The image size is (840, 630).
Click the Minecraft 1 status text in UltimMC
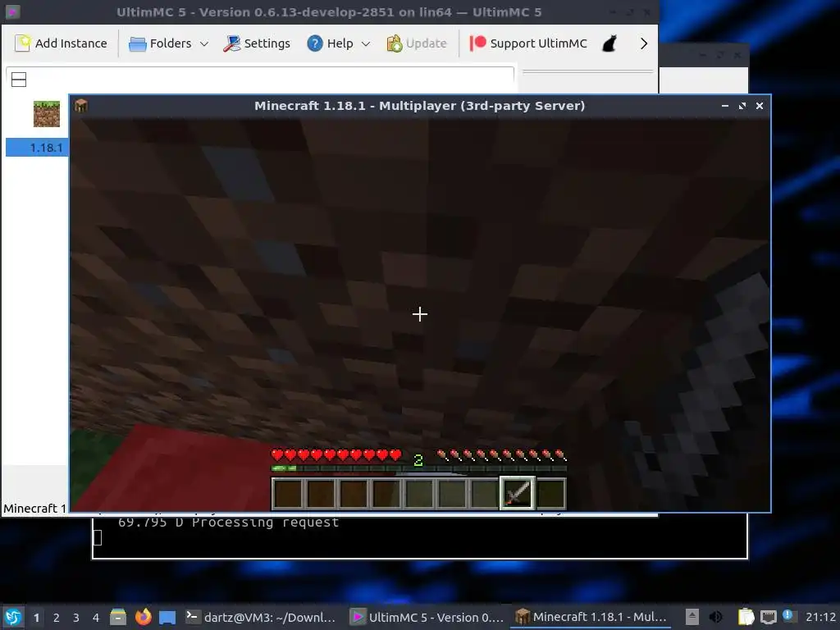[x=34, y=508]
